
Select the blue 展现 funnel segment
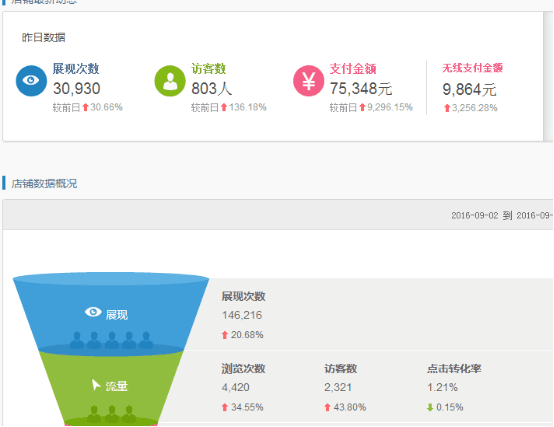(111, 314)
